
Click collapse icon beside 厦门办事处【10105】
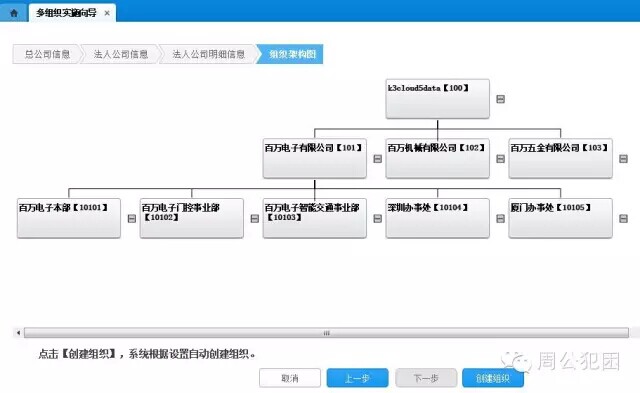coord(623,219)
